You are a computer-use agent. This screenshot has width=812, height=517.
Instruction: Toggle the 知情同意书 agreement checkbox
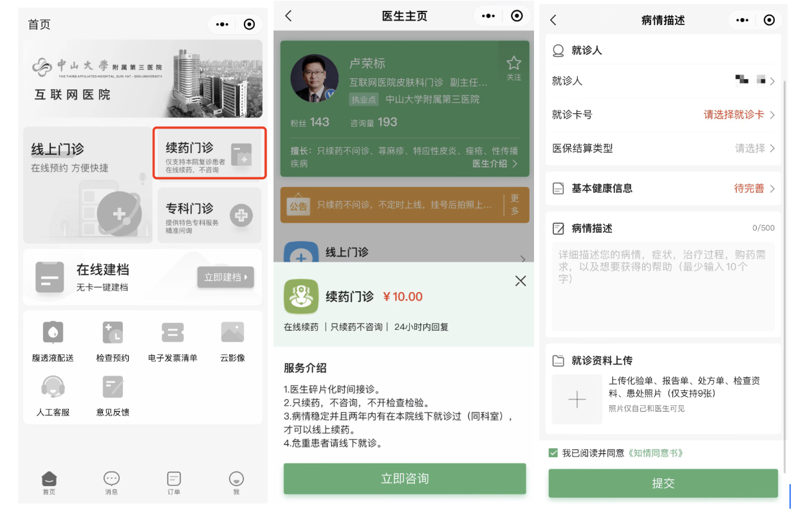553,453
